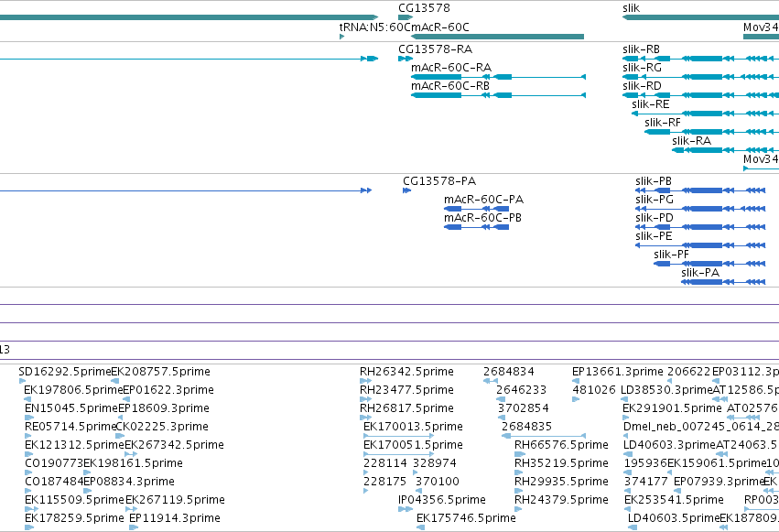Click EST RH26342.5prime

coord(406,372)
